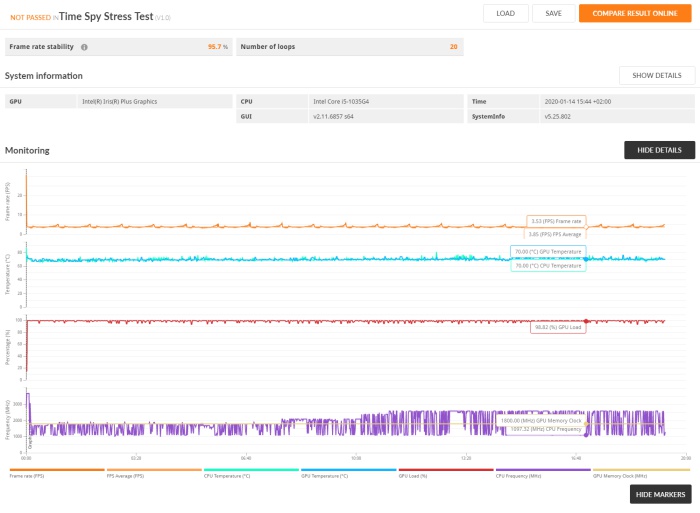Toggle the GPU Memory Clock legend series
Image resolution: width=700 pixels, height=513 pixels.
(641, 473)
